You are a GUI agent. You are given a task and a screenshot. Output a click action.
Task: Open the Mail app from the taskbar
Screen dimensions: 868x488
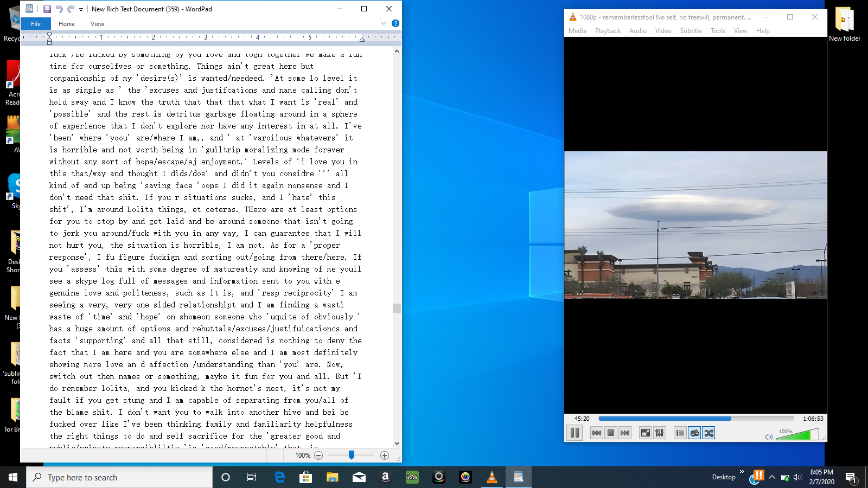coord(359,477)
